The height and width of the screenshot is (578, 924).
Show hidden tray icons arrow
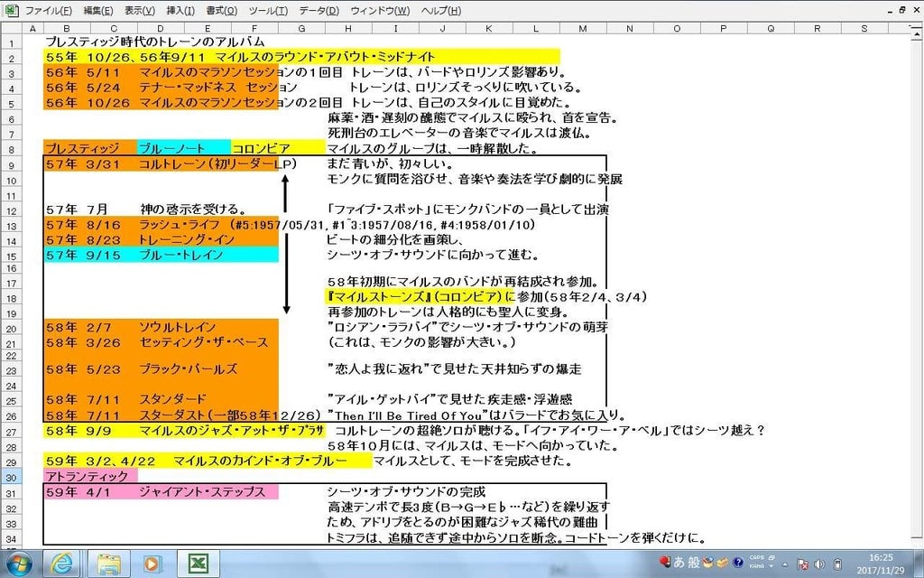(787, 565)
